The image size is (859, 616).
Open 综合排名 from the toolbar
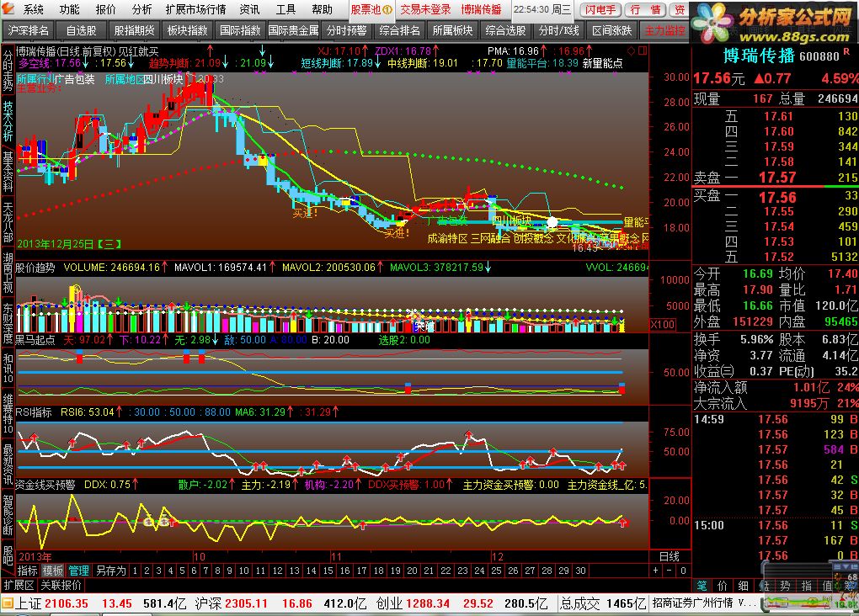coord(399,30)
